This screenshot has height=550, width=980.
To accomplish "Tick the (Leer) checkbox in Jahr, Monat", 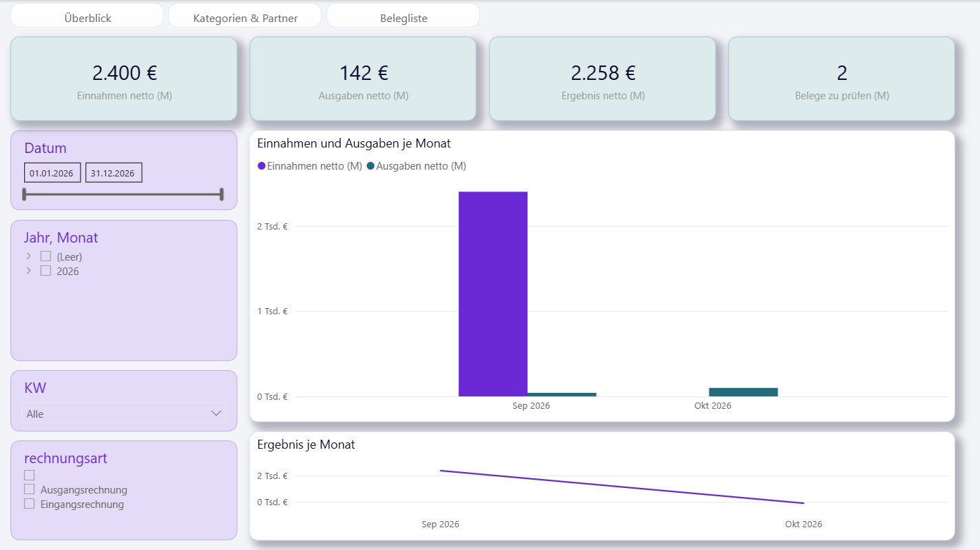I will 45,256.
